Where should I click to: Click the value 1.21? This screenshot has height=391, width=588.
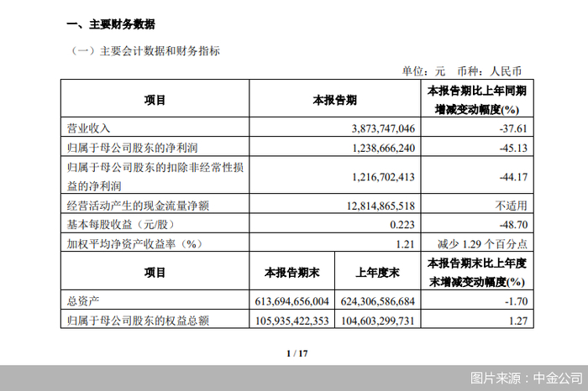[x=406, y=244]
